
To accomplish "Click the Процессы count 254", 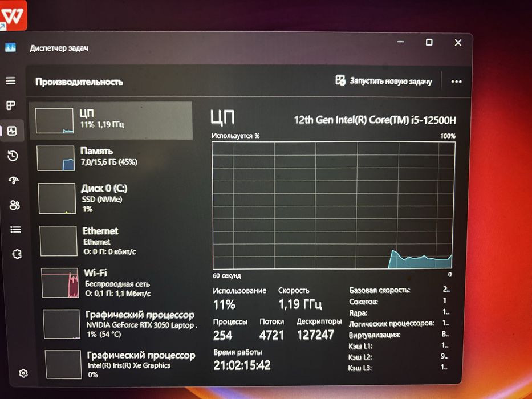I will [222, 335].
